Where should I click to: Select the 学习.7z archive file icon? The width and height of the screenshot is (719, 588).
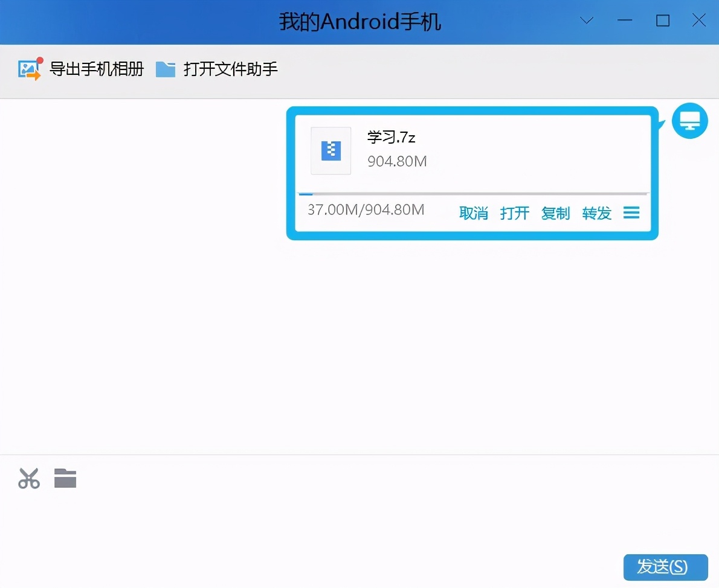(x=330, y=150)
